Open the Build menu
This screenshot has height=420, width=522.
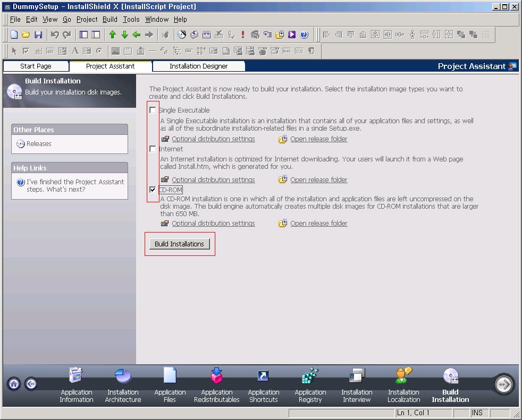(x=110, y=19)
